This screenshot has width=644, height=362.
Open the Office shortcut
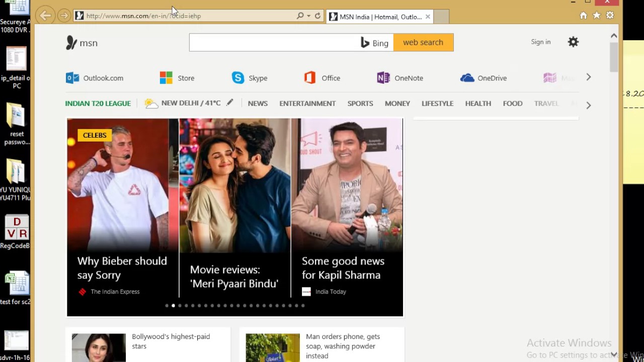pyautogui.click(x=322, y=78)
